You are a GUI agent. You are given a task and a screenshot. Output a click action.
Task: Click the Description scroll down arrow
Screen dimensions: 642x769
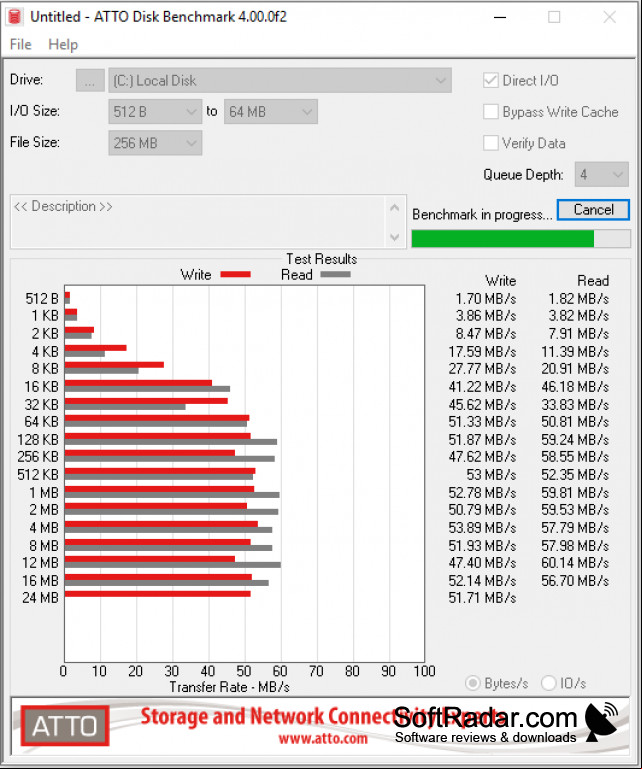[394, 237]
